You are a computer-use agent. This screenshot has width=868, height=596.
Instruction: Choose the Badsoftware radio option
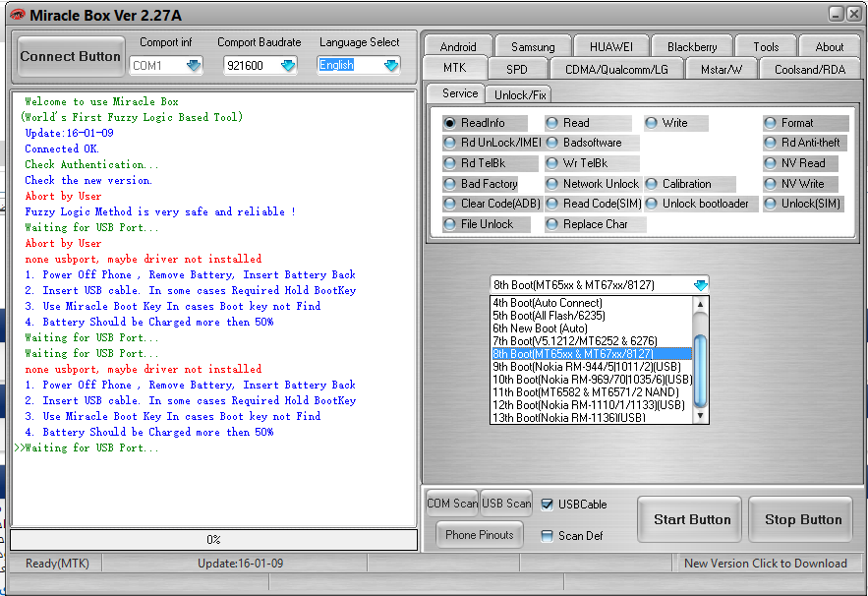click(592, 143)
